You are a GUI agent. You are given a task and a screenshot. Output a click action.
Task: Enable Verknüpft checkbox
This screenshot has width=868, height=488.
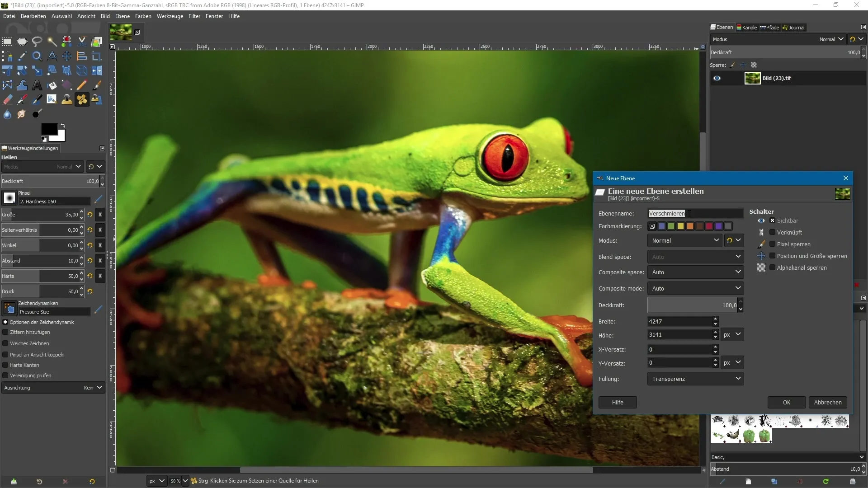coord(772,232)
